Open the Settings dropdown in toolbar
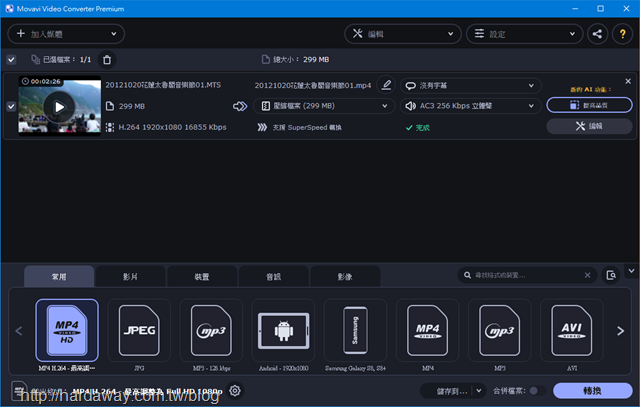640x407 pixels. (525, 34)
